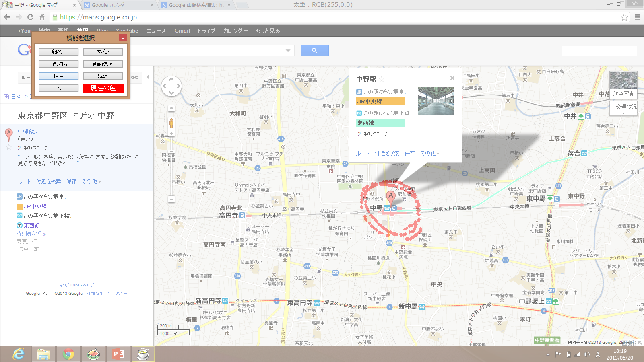Screen dimensions: 644x362
Task: Open その他 dropdown in the info window
Action: point(430,153)
